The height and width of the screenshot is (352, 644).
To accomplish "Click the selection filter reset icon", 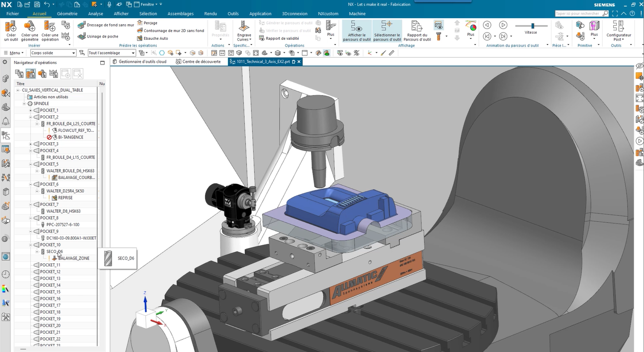I will point(81,53).
